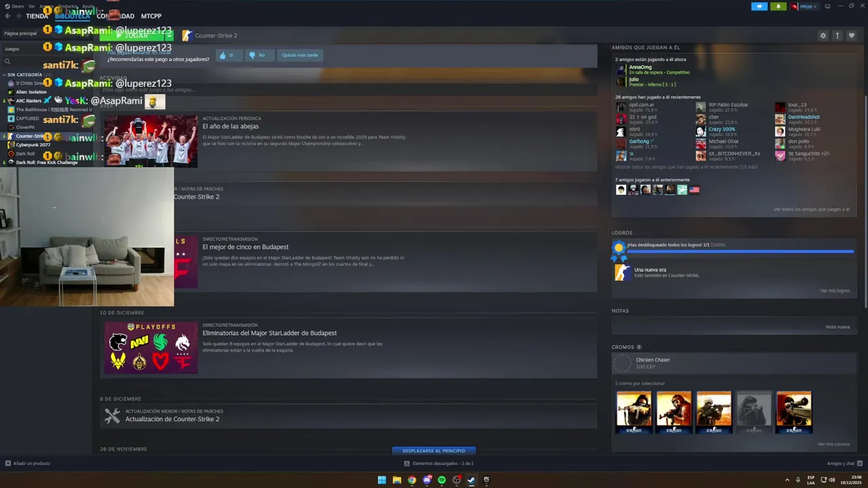Image resolution: width=868 pixels, height=488 pixels.
Task: Open El año de las abejas thumbnail
Action: (x=151, y=141)
